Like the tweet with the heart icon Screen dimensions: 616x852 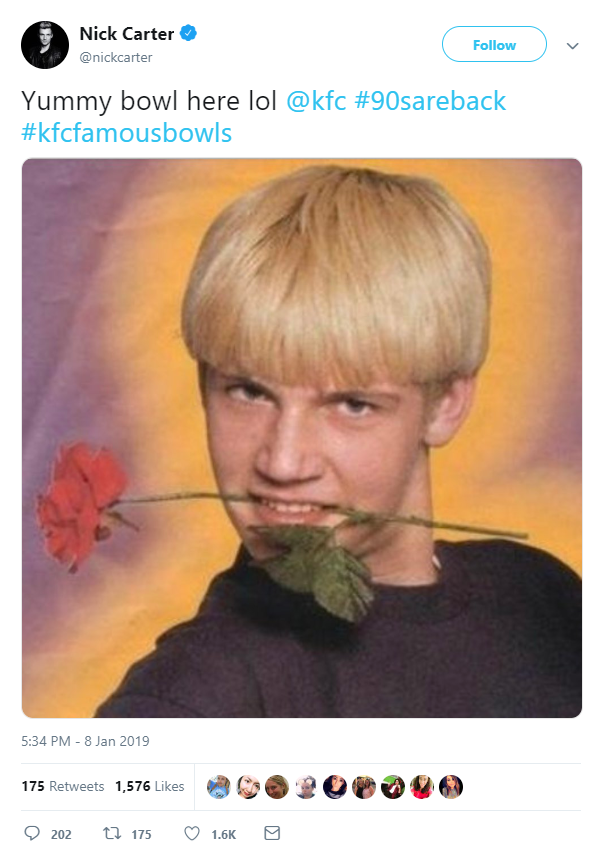click(192, 833)
